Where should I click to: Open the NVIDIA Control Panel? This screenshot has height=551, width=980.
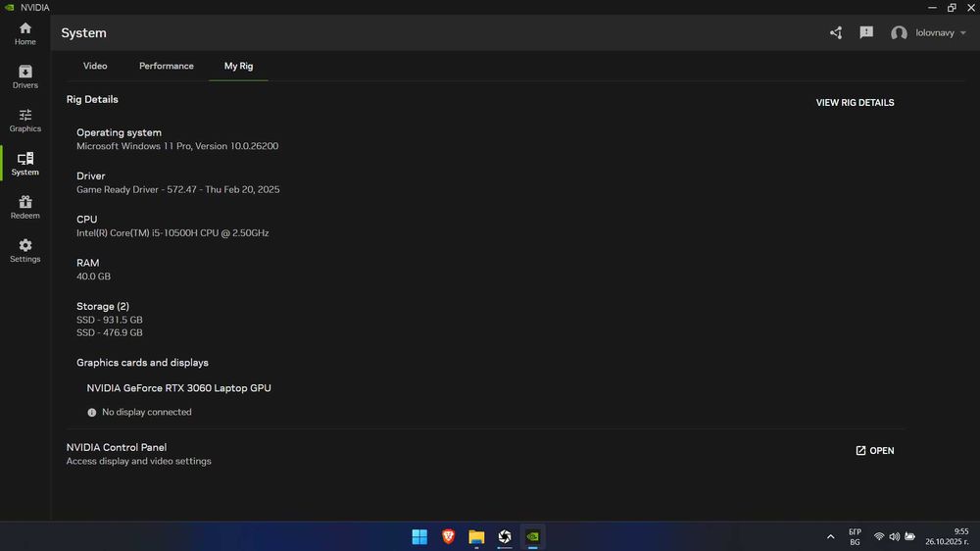874,450
